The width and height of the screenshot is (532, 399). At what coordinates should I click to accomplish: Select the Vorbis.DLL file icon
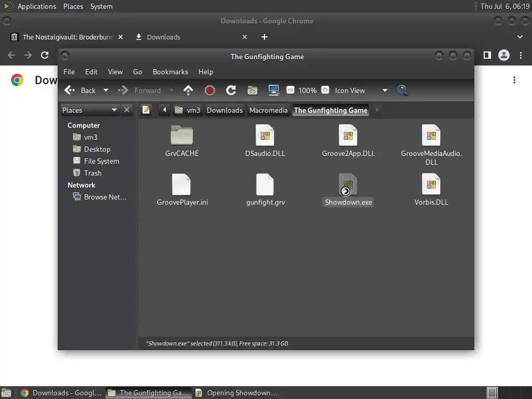[431, 184]
